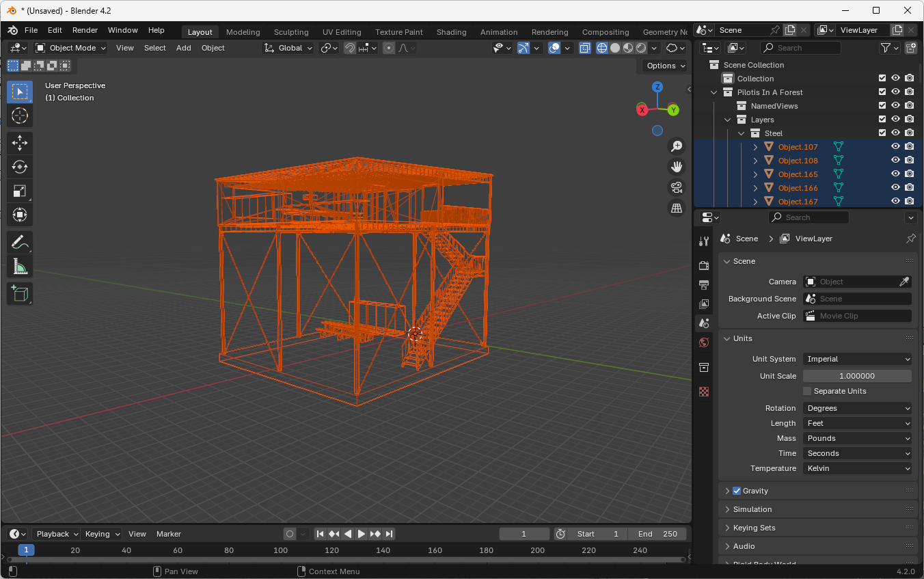Click the End frame field
Screen dimensions: 924x579
point(659,534)
